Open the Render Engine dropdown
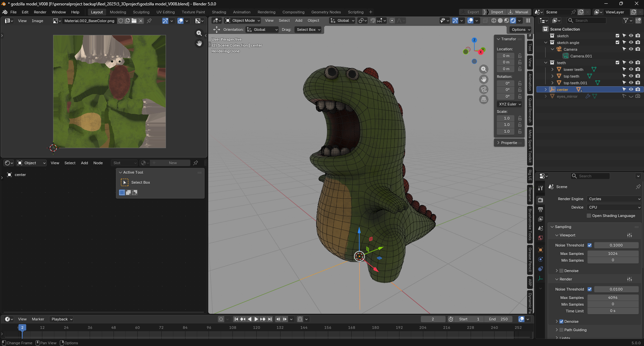This screenshot has width=644, height=346. [614, 199]
